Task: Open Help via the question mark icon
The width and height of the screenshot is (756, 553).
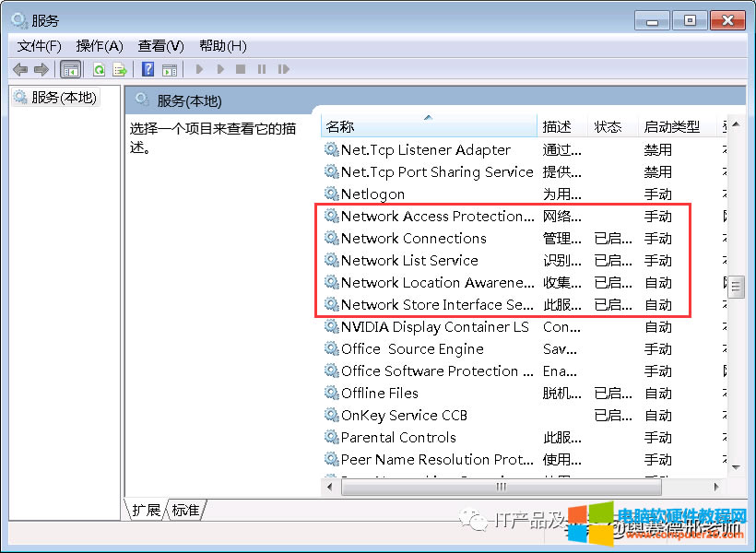Action: [x=148, y=69]
